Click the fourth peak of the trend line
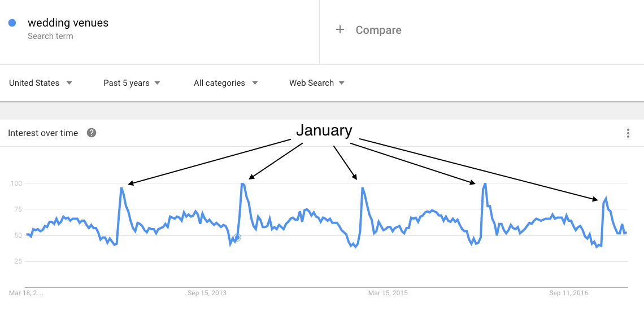The height and width of the screenshot is (324, 644). pos(485,184)
